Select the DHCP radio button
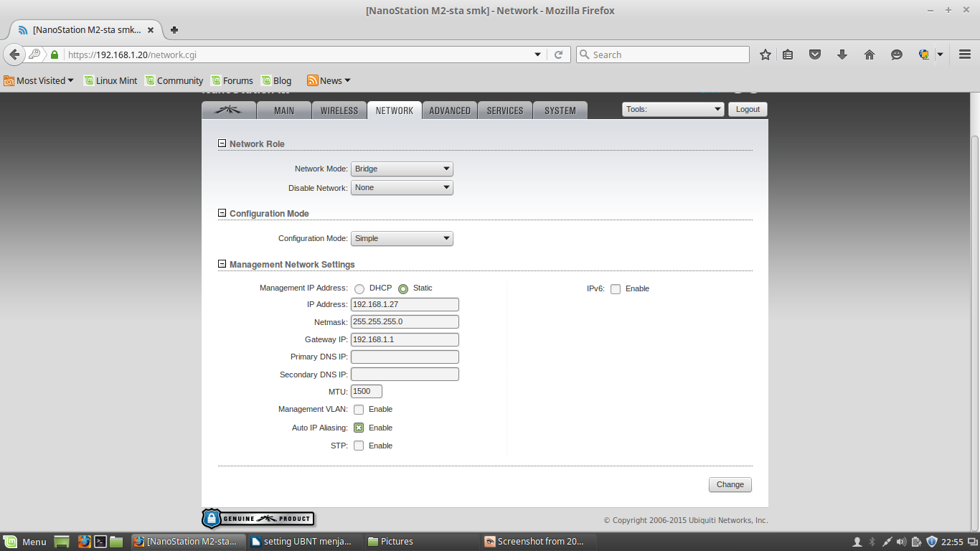This screenshot has width=980, height=551. [359, 288]
